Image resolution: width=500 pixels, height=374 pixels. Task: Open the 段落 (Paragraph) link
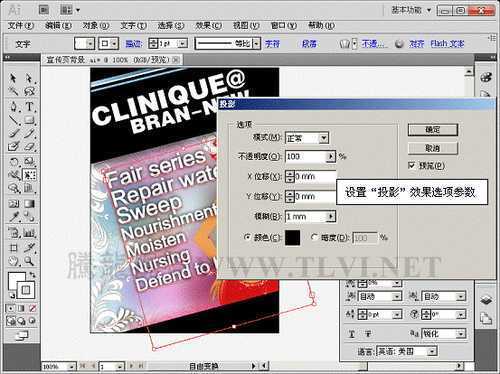click(309, 44)
